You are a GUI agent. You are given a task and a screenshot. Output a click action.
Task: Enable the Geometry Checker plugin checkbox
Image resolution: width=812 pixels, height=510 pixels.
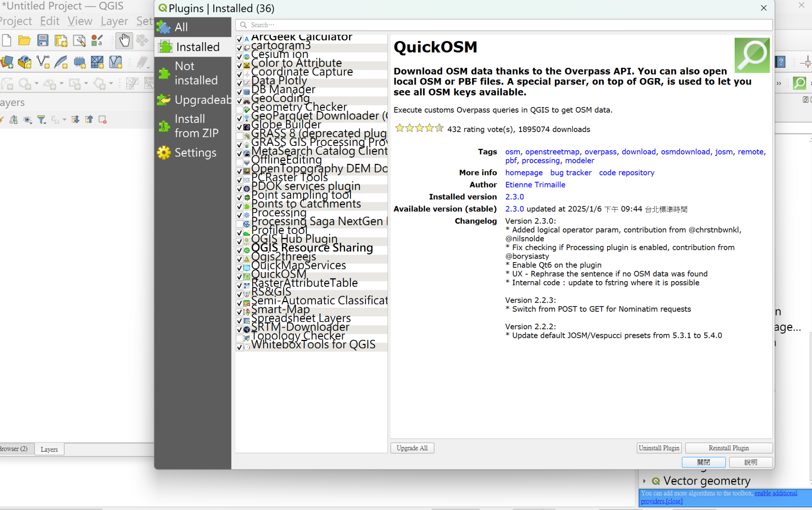click(x=239, y=109)
